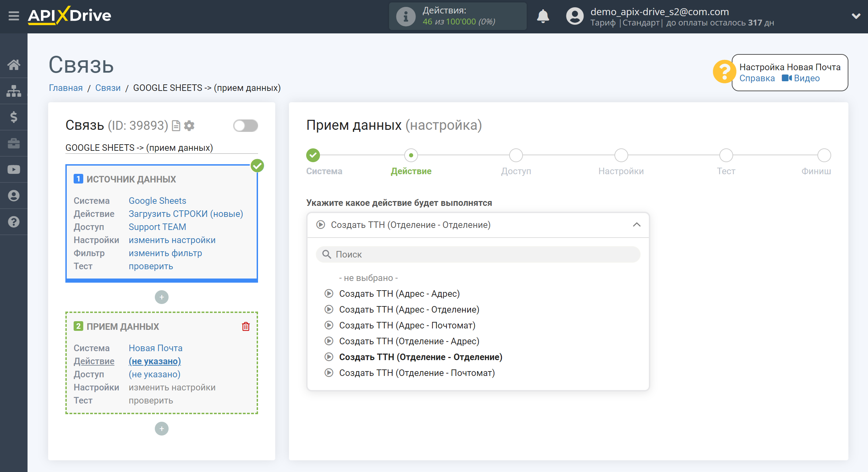Click the ПРИЕМ ДАННЫХ block header
Screen dimensions: 868x472
122,326
